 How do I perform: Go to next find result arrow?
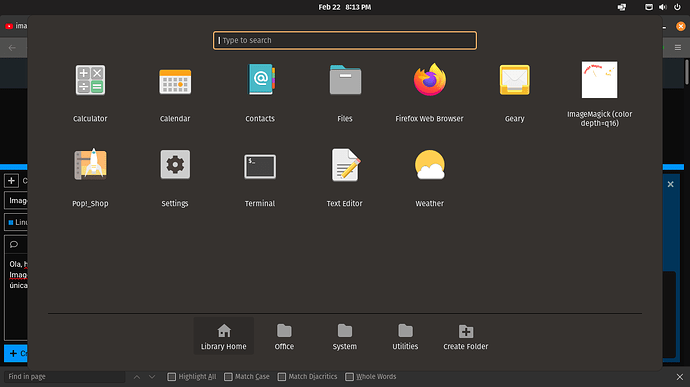152,376
